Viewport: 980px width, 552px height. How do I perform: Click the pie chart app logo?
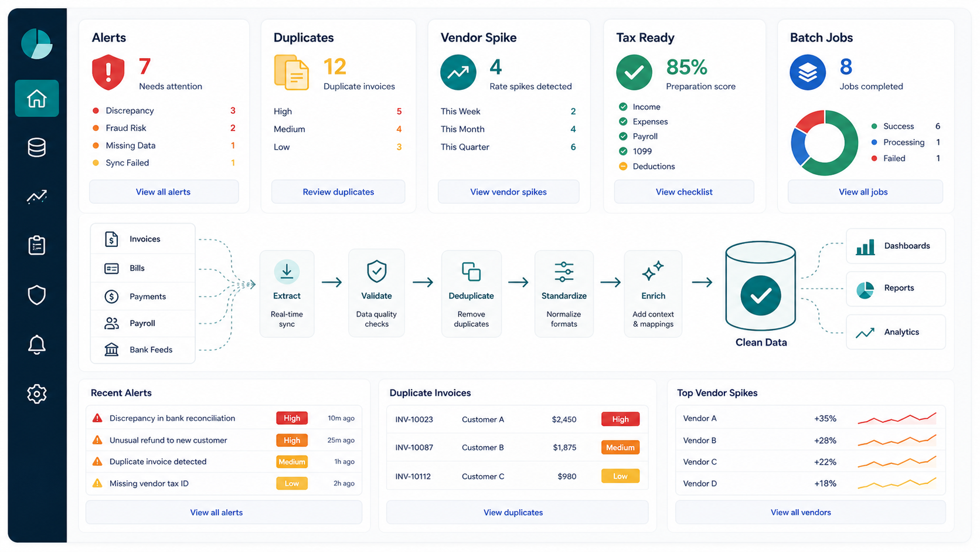click(x=36, y=43)
